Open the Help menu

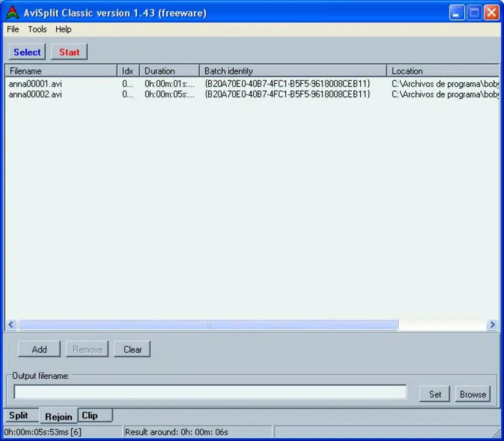[x=63, y=29]
